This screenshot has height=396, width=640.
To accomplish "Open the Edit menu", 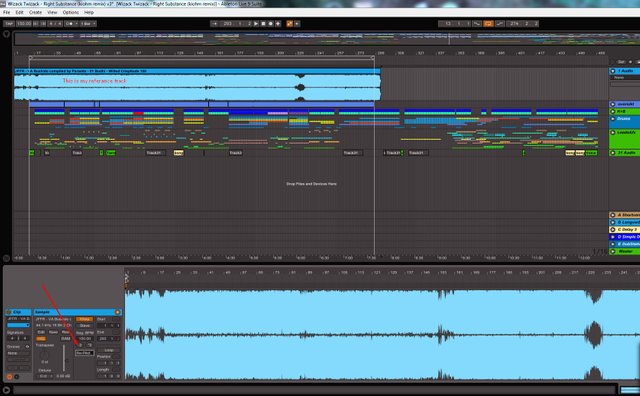I will pos(19,12).
